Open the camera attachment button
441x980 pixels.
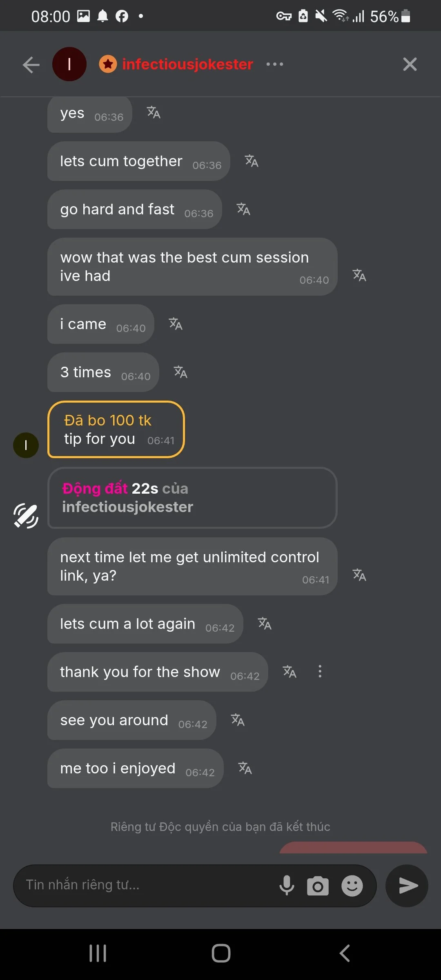[x=318, y=886]
